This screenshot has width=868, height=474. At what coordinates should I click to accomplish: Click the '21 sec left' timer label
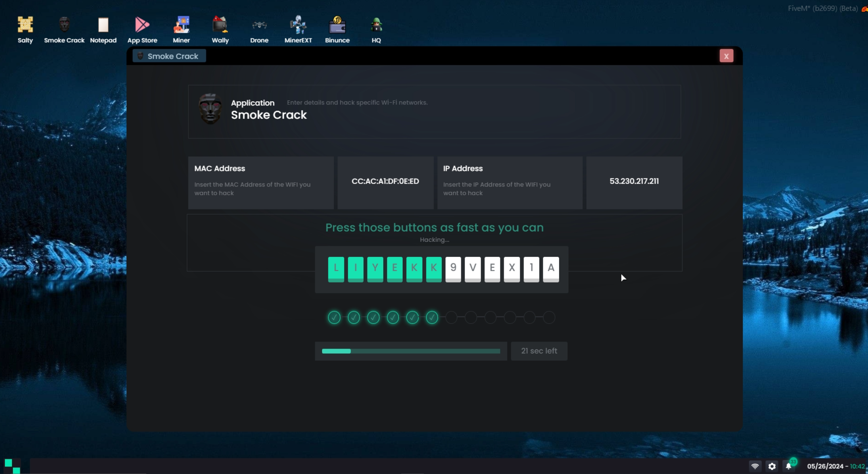539,351
